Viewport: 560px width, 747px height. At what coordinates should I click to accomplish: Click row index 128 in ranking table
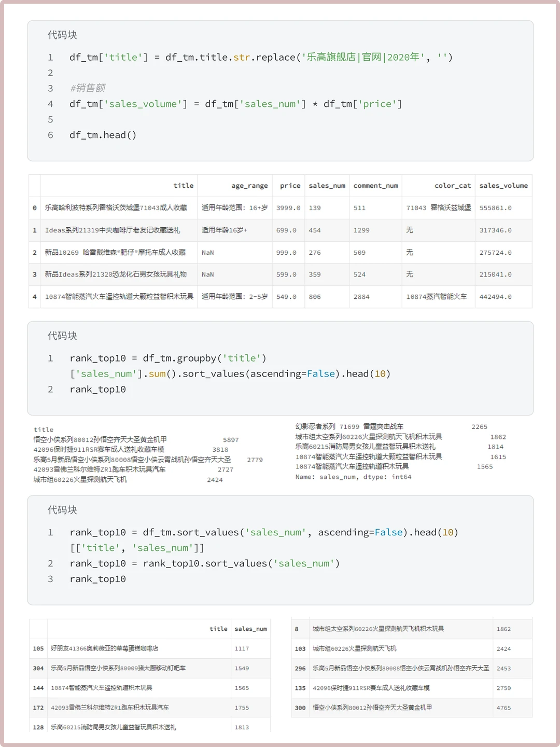(x=38, y=727)
